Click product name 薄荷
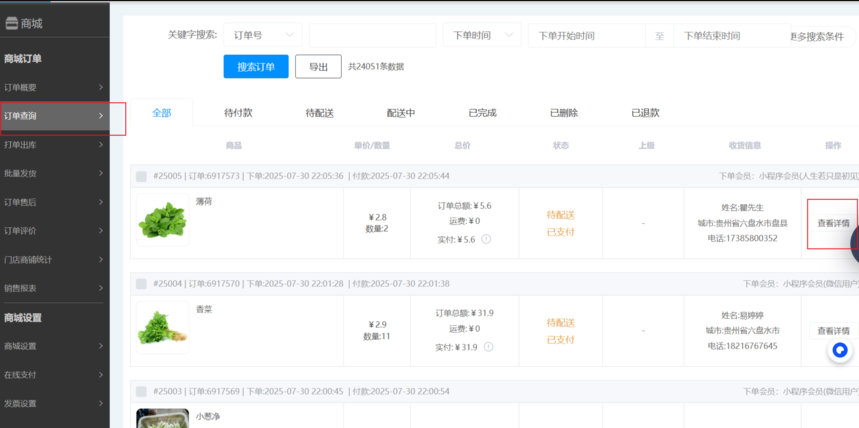Viewport: 859px width, 428px height. click(204, 202)
